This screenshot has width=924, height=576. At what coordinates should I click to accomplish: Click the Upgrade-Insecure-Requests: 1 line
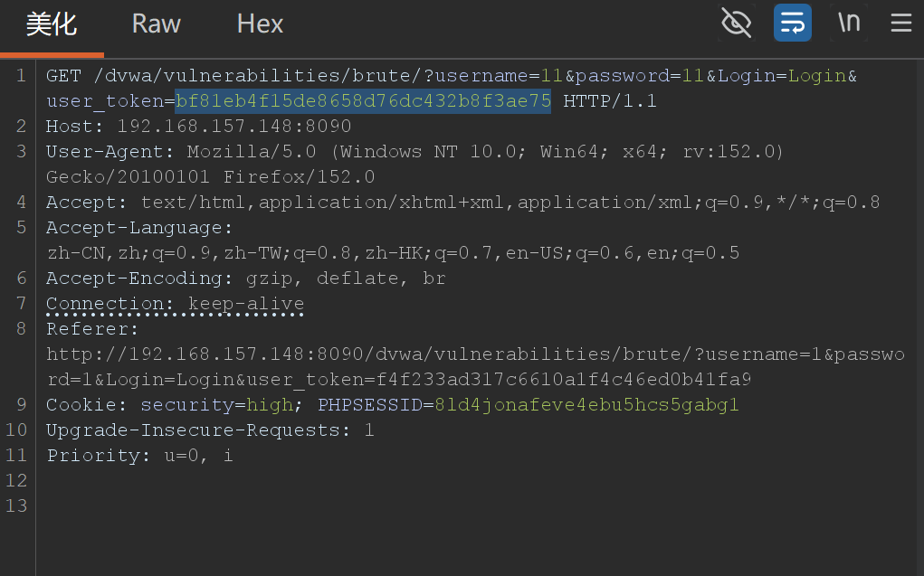pyautogui.click(x=210, y=430)
